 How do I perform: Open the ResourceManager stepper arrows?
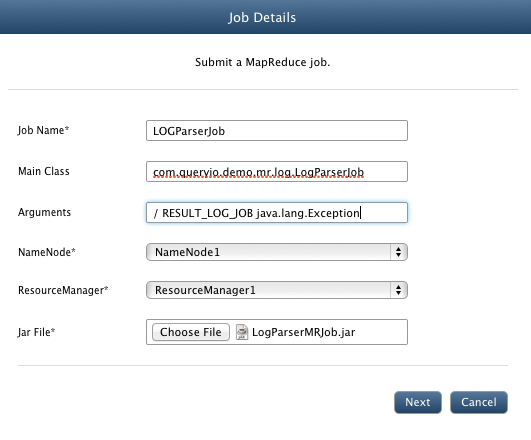[398, 290]
